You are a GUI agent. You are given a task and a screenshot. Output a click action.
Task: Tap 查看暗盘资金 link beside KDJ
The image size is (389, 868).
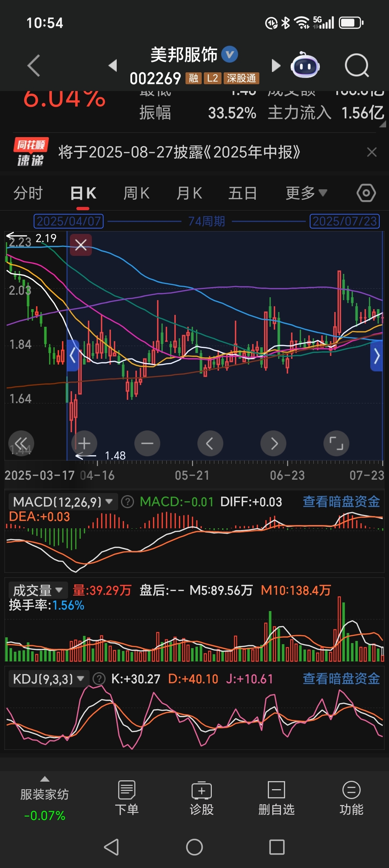click(x=341, y=679)
